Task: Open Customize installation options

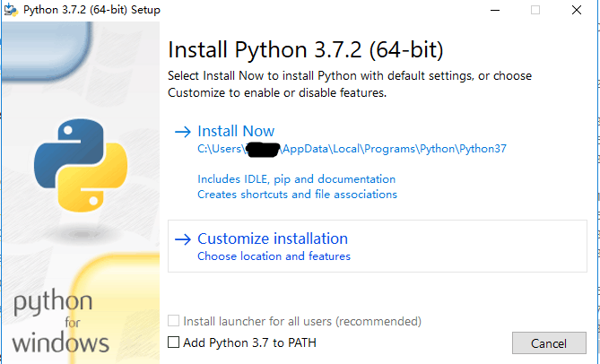Action: (x=273, y=238)
